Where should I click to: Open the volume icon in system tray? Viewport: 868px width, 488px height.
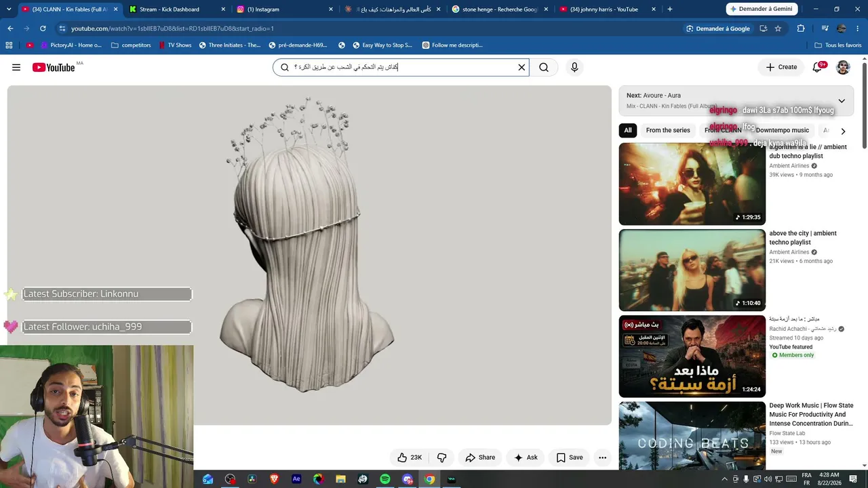pos(768,479)
